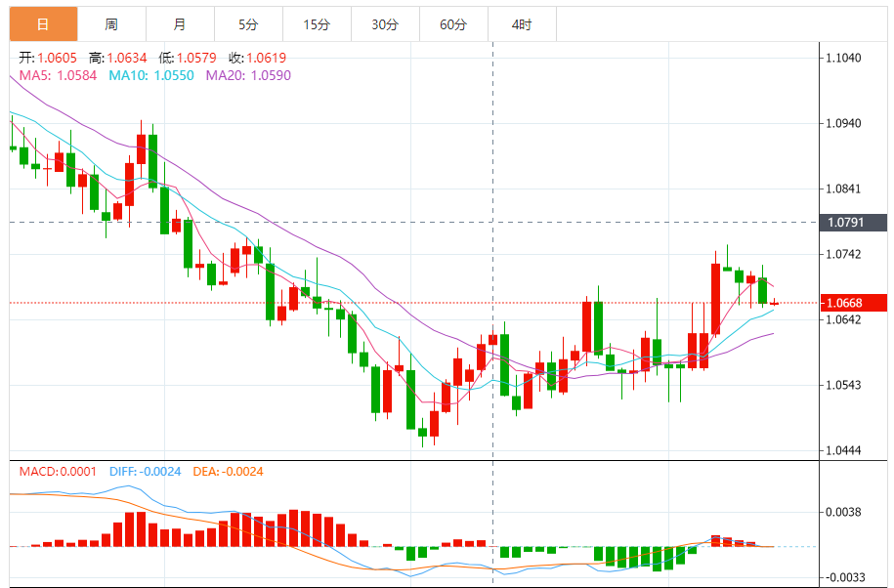Click the 1.0444 price axis label

(x=844, y=450)
